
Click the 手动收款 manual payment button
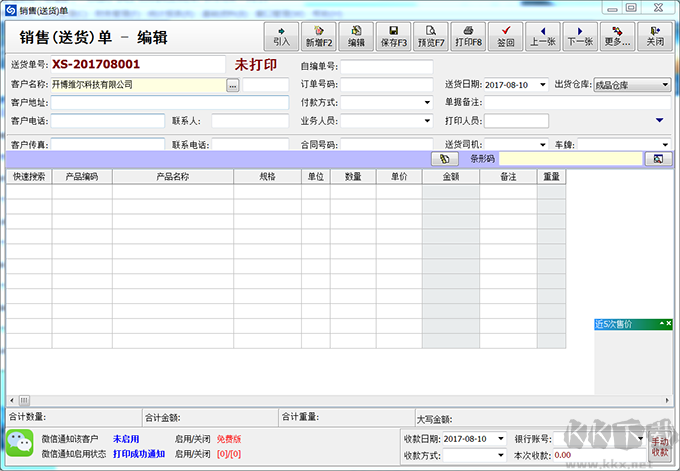(x=660, y=446)
